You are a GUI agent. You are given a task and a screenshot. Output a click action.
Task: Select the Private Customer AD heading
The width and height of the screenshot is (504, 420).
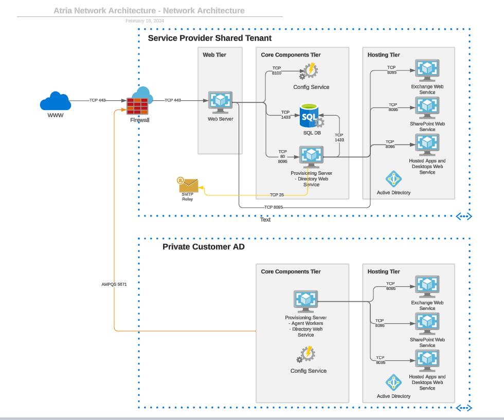coord(204,247)
